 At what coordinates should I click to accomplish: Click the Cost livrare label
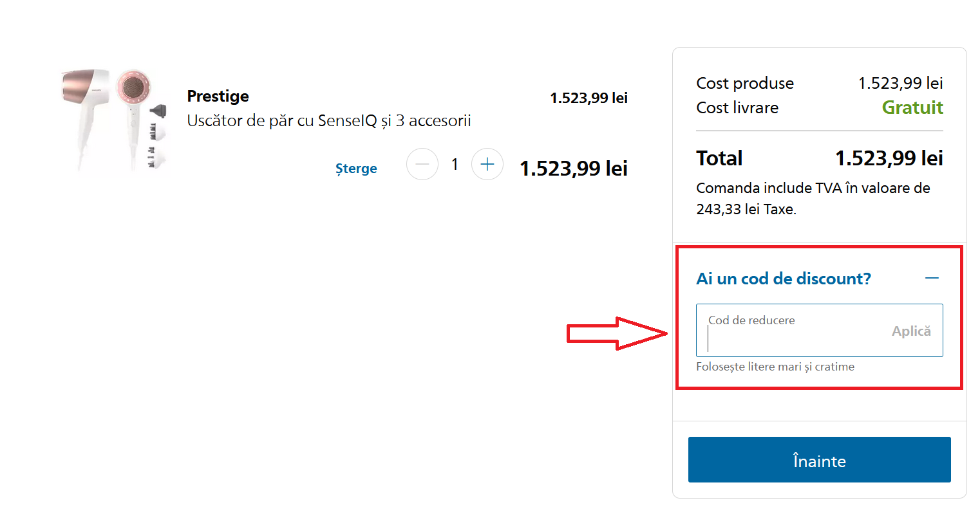[x=737, y=107]
